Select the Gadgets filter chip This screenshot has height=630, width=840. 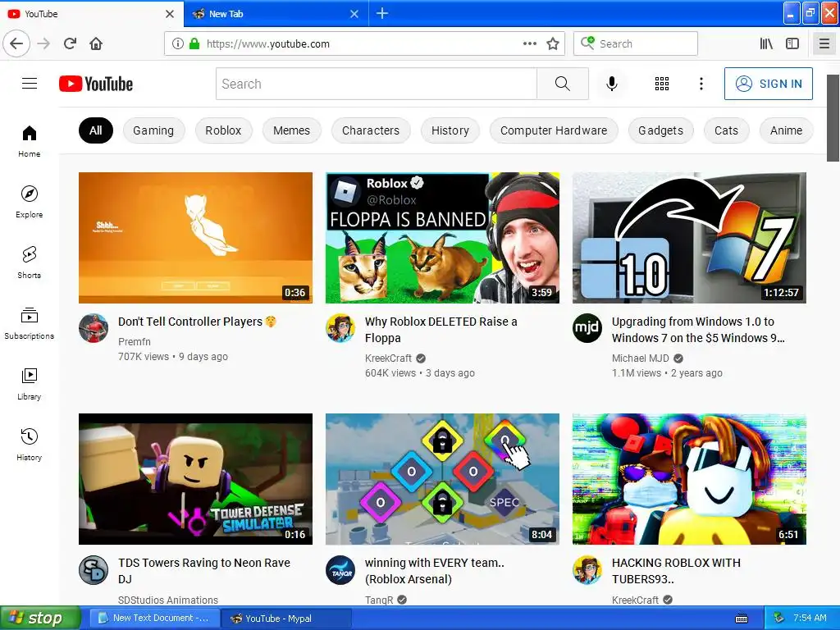tap(660, 130)
